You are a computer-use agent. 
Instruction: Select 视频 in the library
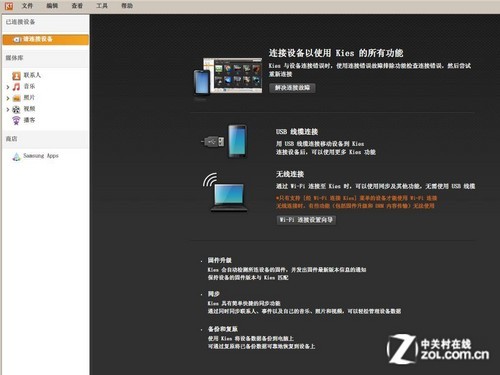click(x=29, y=109)
